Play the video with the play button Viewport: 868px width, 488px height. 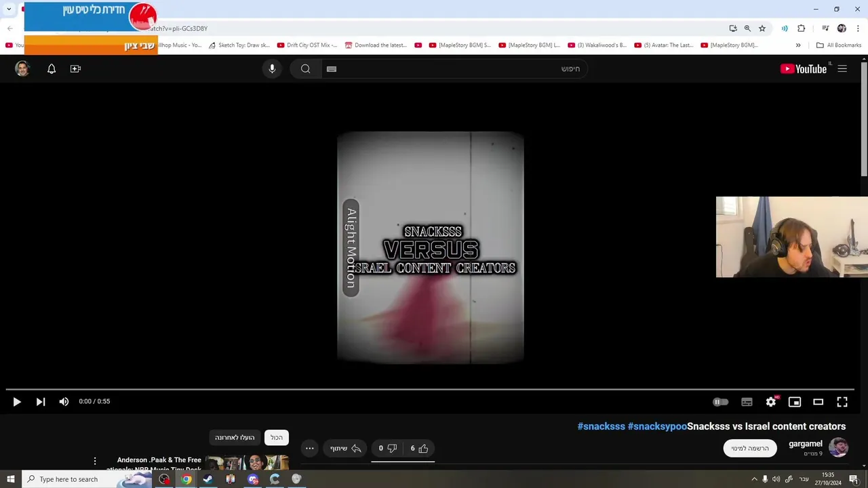(17, 402)
